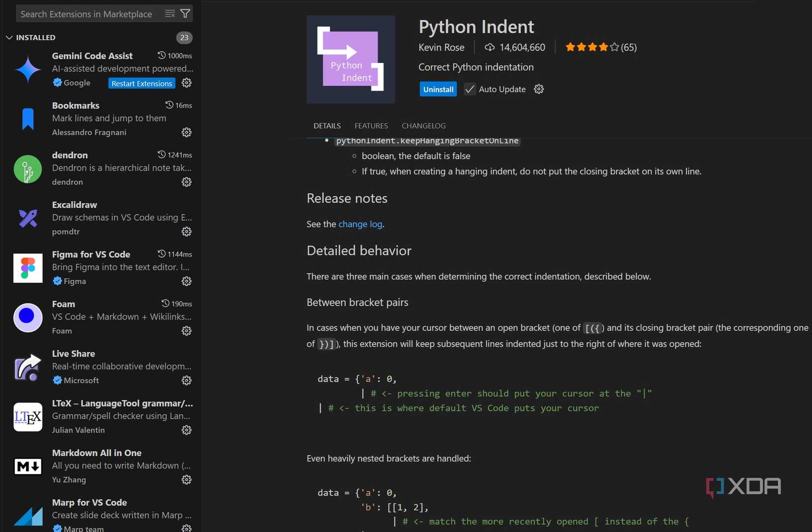Open the gear menu for Python Indent
This screenshot has height=532, width=812.
pyautogui.click(x=538, y=89)
